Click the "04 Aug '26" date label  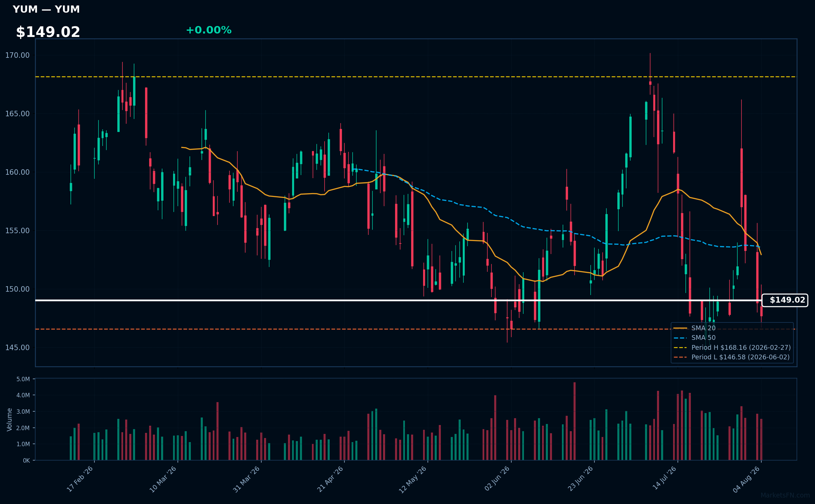[x=746, y=479]
